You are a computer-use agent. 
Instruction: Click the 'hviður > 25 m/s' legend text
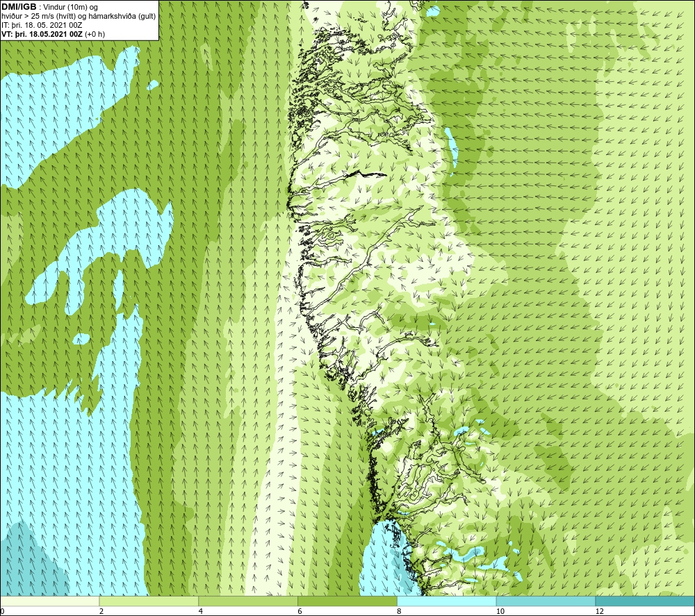pyautogui.click(x=28, y=17)
